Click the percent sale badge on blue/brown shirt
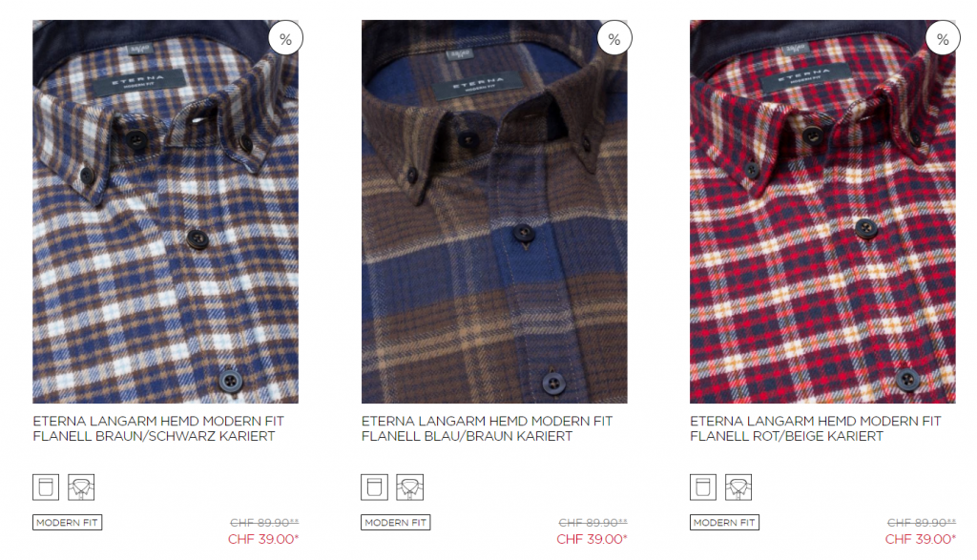977x560 pixels. tap(614, 38)
